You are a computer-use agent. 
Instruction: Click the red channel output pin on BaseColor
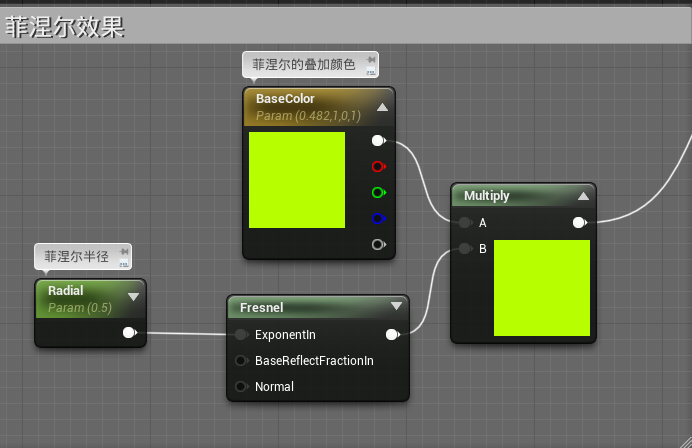[x=378, y=166]
